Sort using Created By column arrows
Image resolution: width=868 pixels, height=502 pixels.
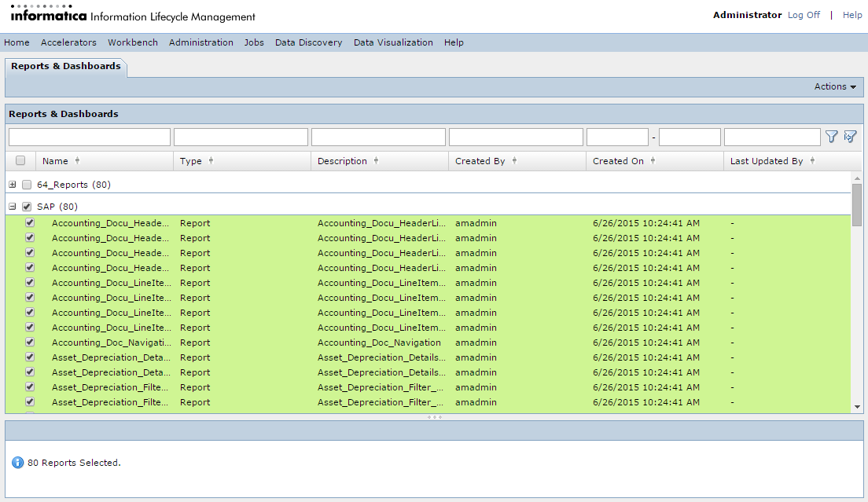click(x=514, y=161)
